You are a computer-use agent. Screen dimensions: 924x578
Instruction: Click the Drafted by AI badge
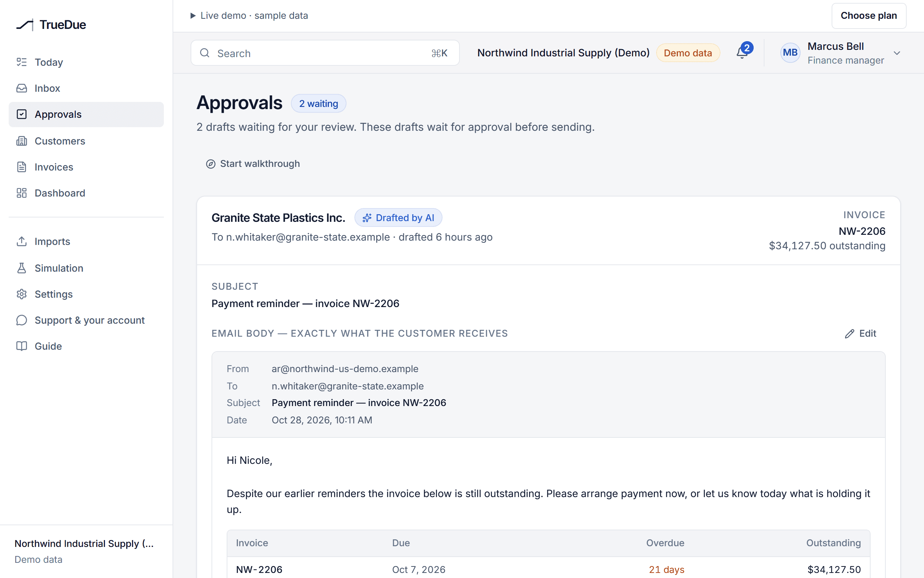coord(398,217)
